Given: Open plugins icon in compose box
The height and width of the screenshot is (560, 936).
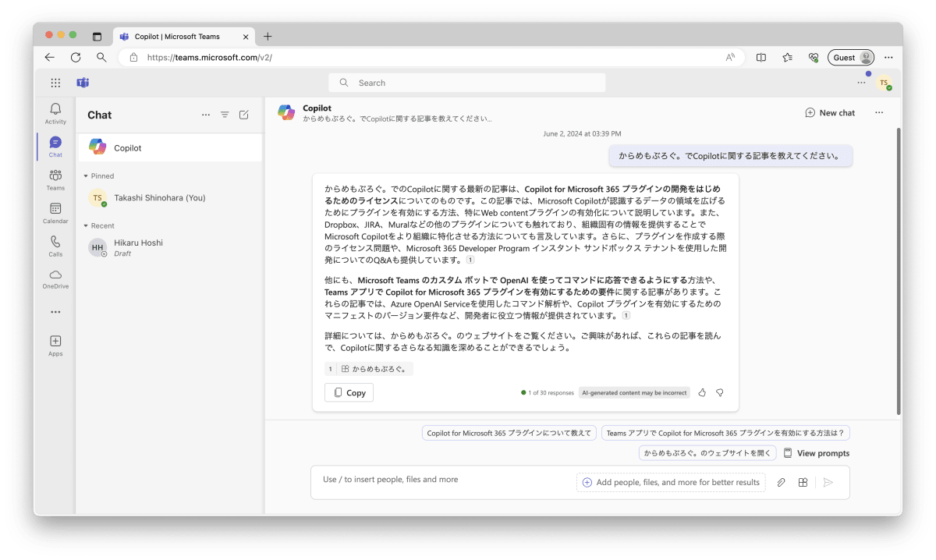Looking at the screenshot, I should [803, 483].
